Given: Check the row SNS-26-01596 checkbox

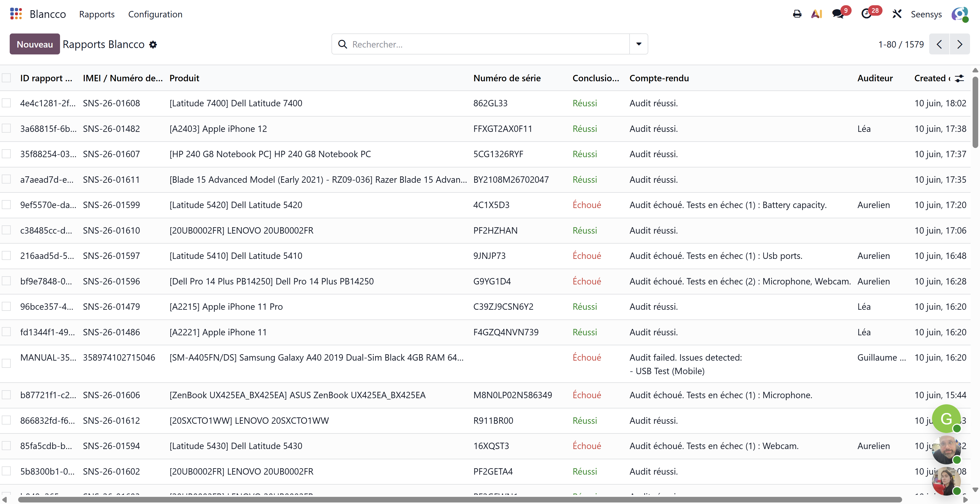Looking at the screenshot, I should click(6, 281).
